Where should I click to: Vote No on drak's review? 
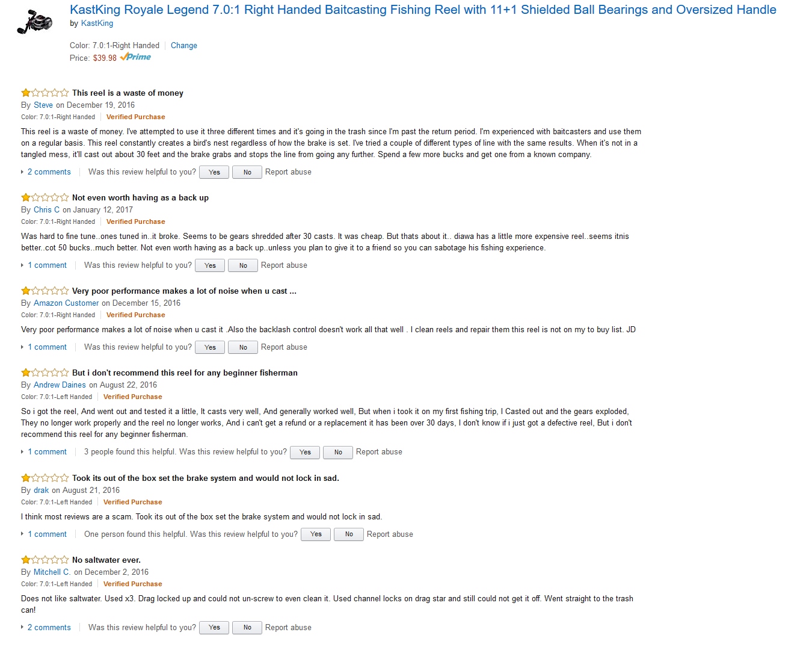pyautogui.click(x=349, y=534)
